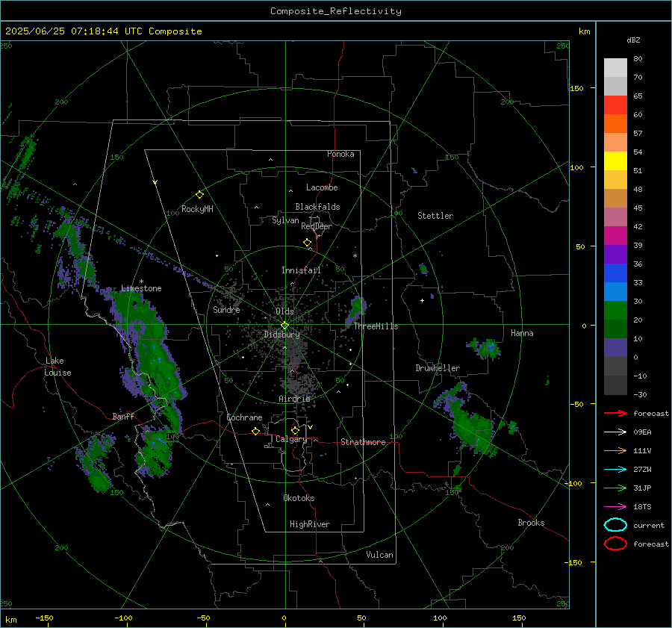This screenshot has height=628, width=672.
Task: Click the red forecast arrow in the legend
Action: click(x=615, y=413)
